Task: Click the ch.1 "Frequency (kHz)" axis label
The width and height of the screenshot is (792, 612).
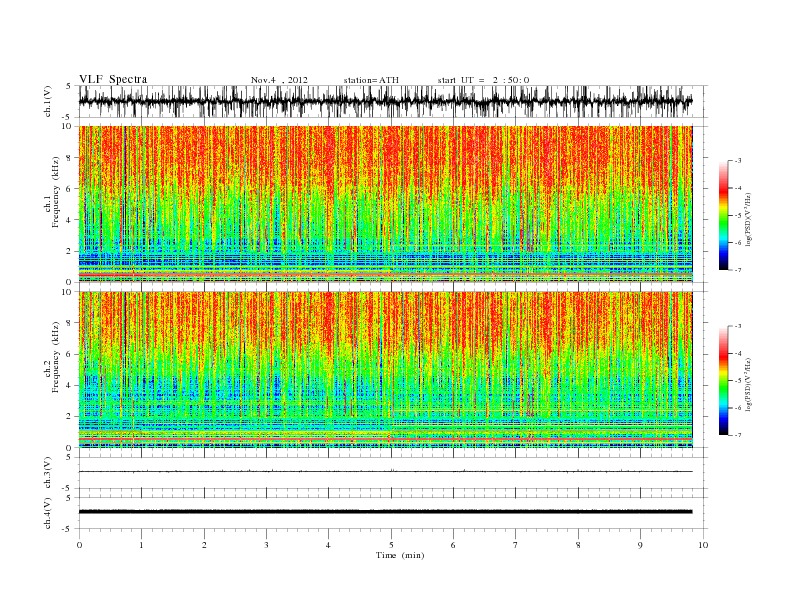Action: click(x=56, y=192)
